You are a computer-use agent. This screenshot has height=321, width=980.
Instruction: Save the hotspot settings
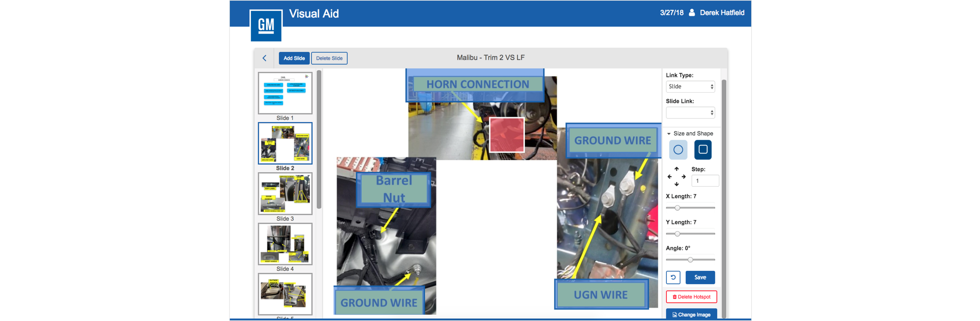[700, 277]
